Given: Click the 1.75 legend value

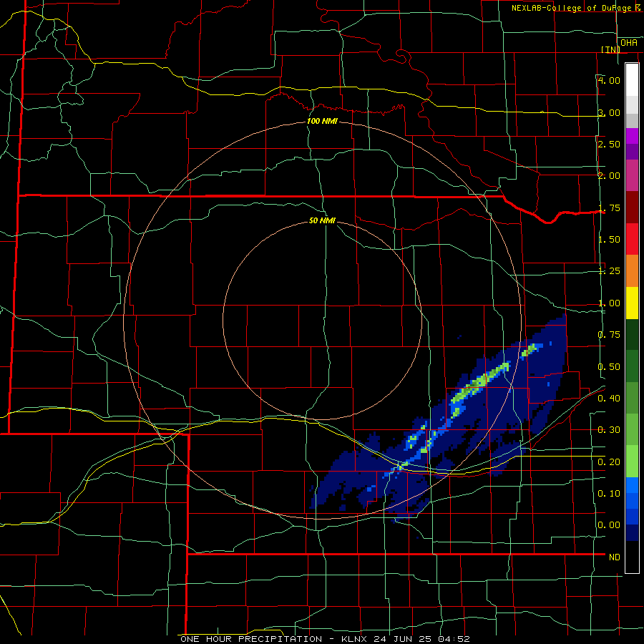Looking at the screenshot, I should pyautogui.click(x=609, y=208).
